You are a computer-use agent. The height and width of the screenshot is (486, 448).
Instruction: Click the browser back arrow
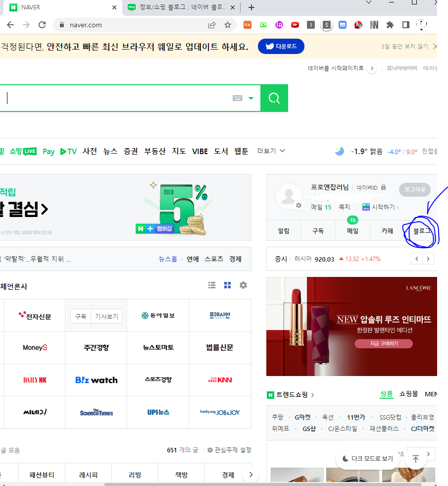[x=10, y=25]
